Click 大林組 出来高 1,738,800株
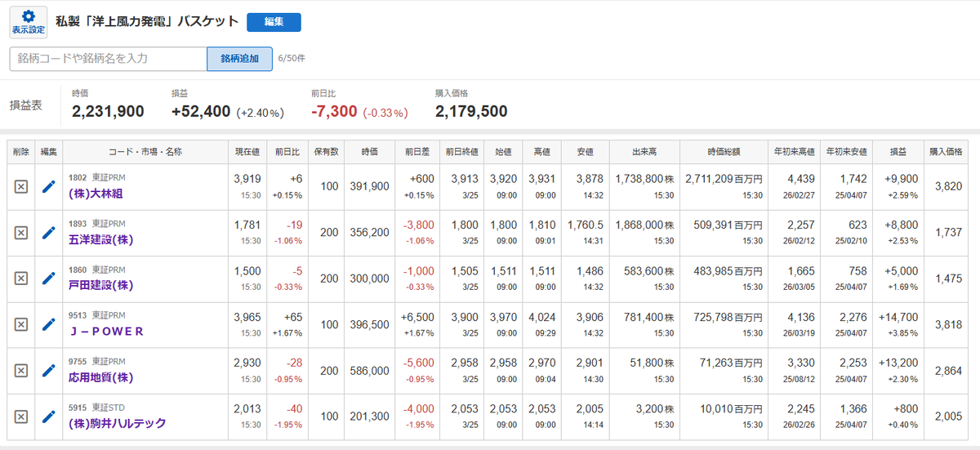The width and height of the screenshot is (980, 450). (x=644, y=179)
